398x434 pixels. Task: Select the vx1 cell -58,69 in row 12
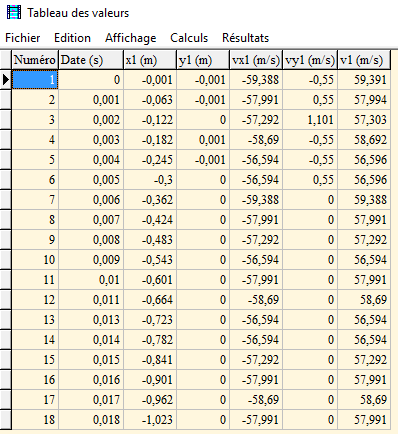(256, 300)
